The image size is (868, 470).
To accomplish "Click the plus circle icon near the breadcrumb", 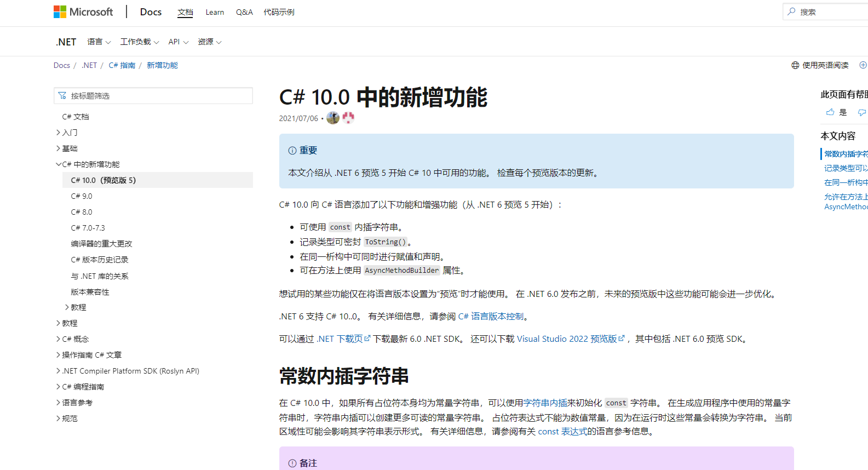I will [863, 65].
